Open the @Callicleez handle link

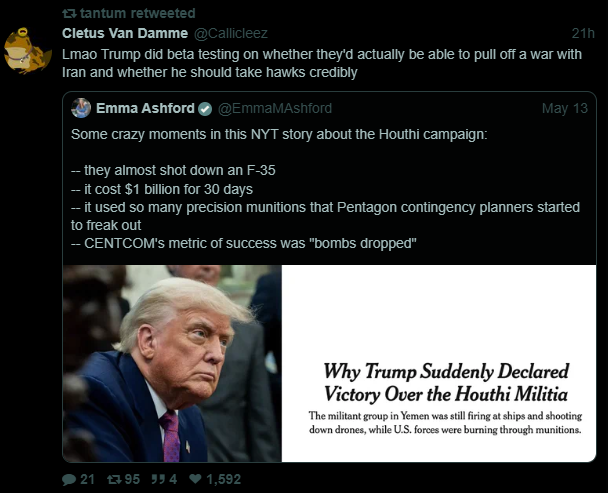[230, 33]
